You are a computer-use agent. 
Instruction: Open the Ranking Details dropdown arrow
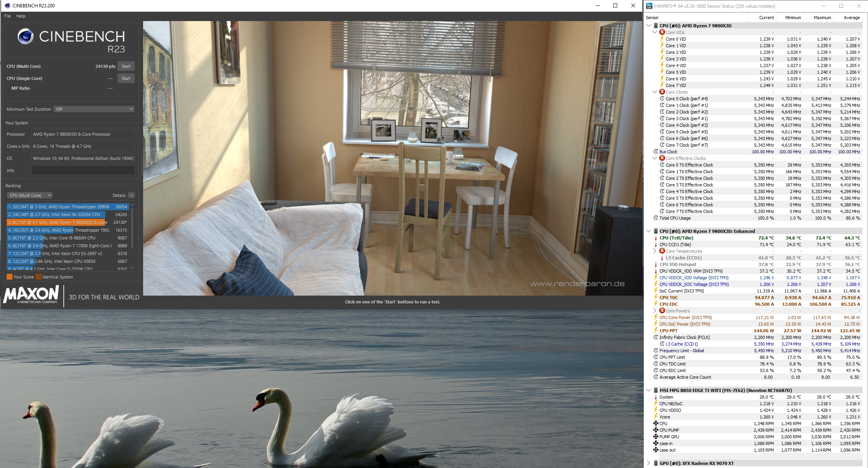(x=131, y=195)
